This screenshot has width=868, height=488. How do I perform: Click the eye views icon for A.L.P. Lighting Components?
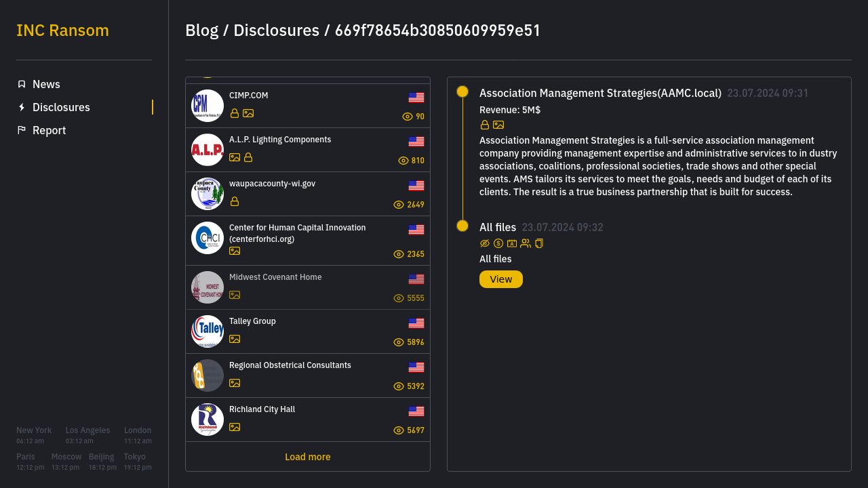point(403,161)
